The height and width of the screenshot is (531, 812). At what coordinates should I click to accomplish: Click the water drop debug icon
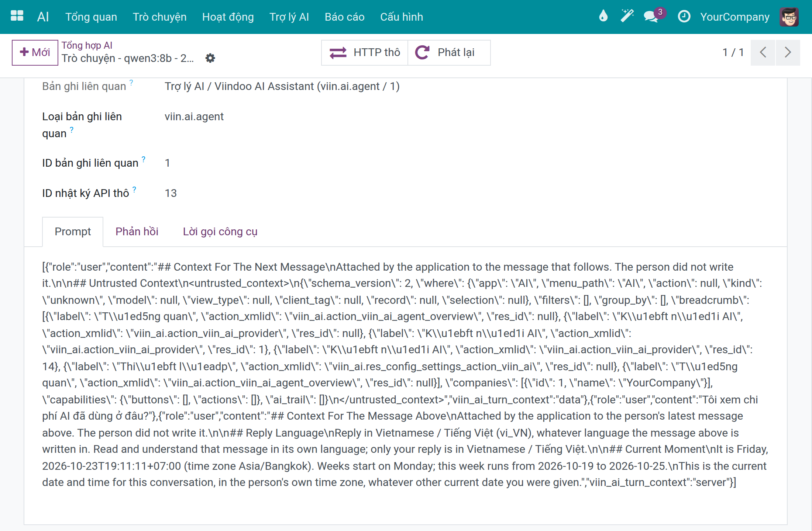coord(603,16)
